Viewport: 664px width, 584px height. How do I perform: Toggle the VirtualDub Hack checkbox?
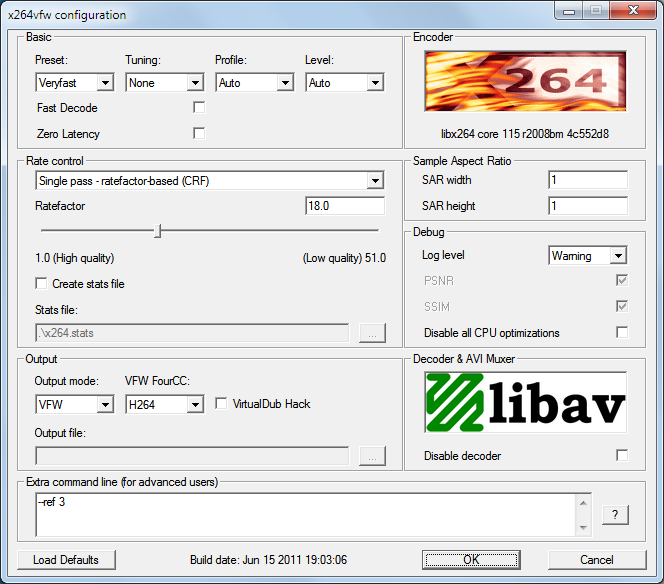221,403
